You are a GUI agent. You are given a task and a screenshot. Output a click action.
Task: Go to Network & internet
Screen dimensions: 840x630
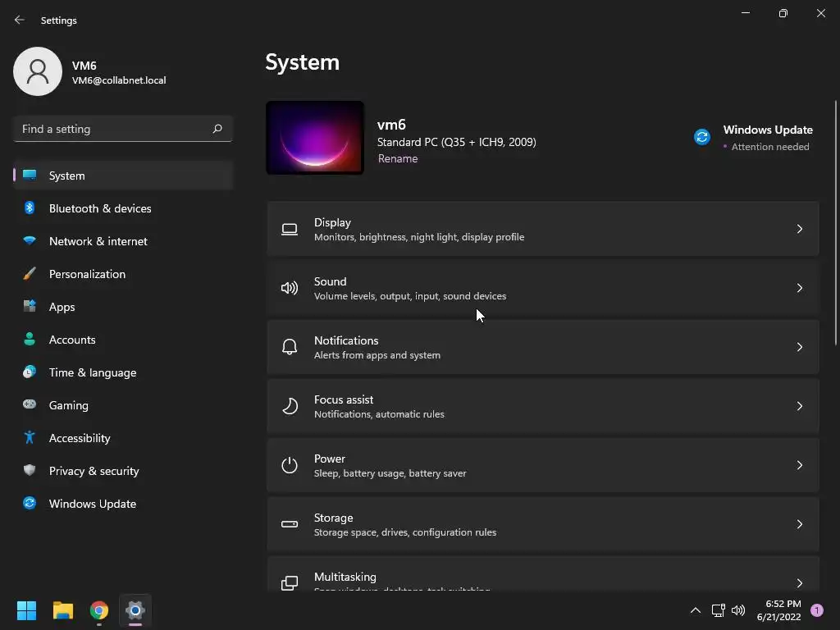pos(123,240)
